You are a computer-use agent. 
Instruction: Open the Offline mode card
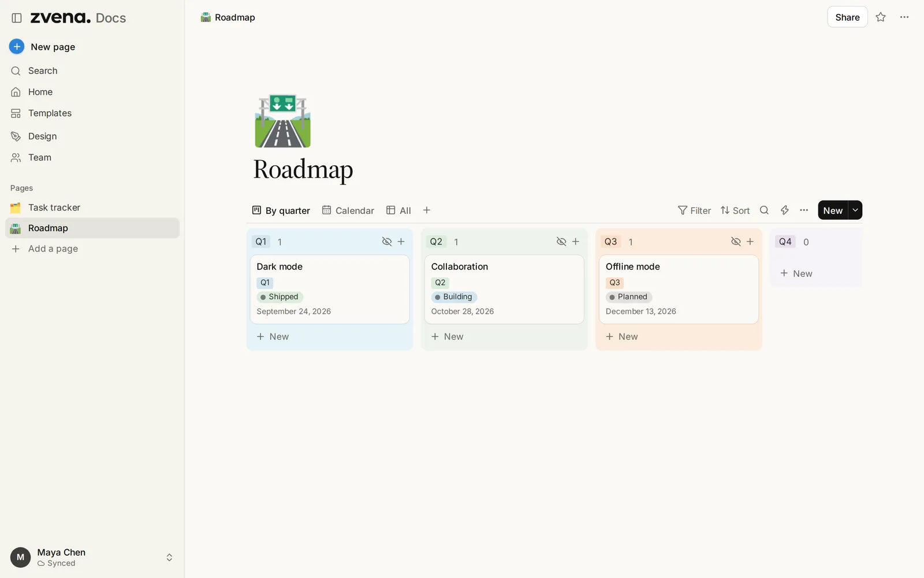click(679, 289)
